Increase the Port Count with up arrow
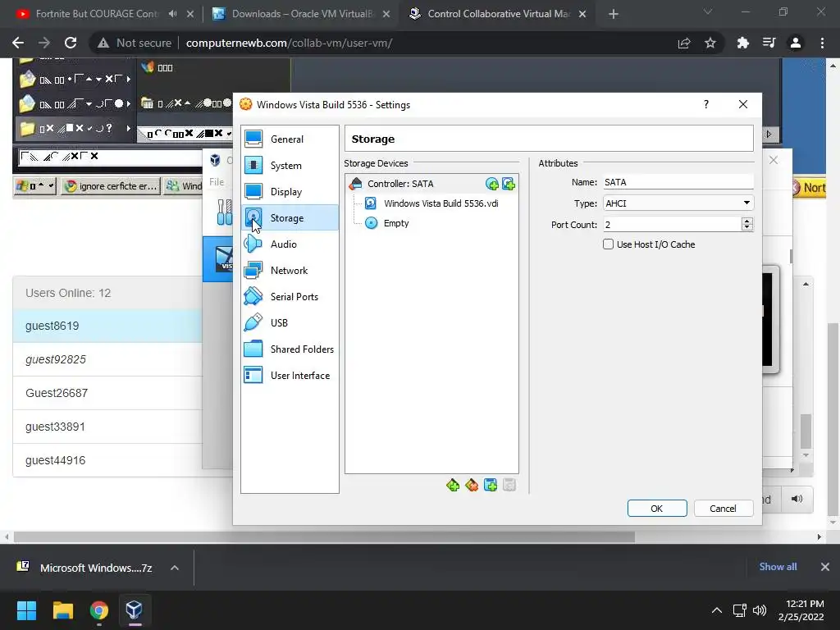The width and height of the screenshot is (840, 630). click(x=747, y=221)
